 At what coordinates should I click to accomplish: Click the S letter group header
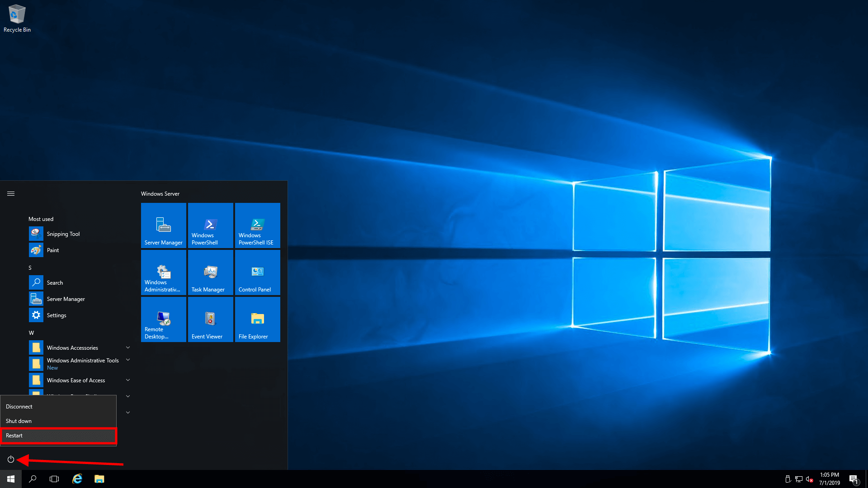point(30,268)
